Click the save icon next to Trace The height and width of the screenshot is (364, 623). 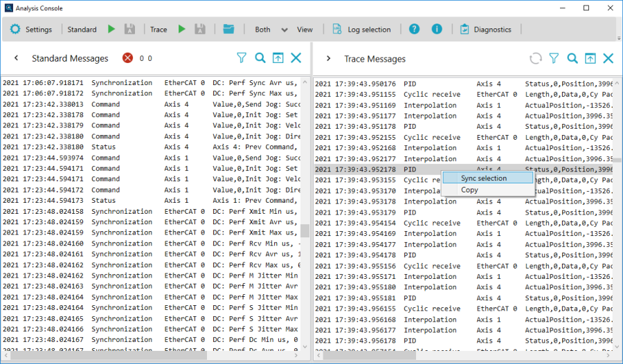pyautogui.click(x=200, y=30)
